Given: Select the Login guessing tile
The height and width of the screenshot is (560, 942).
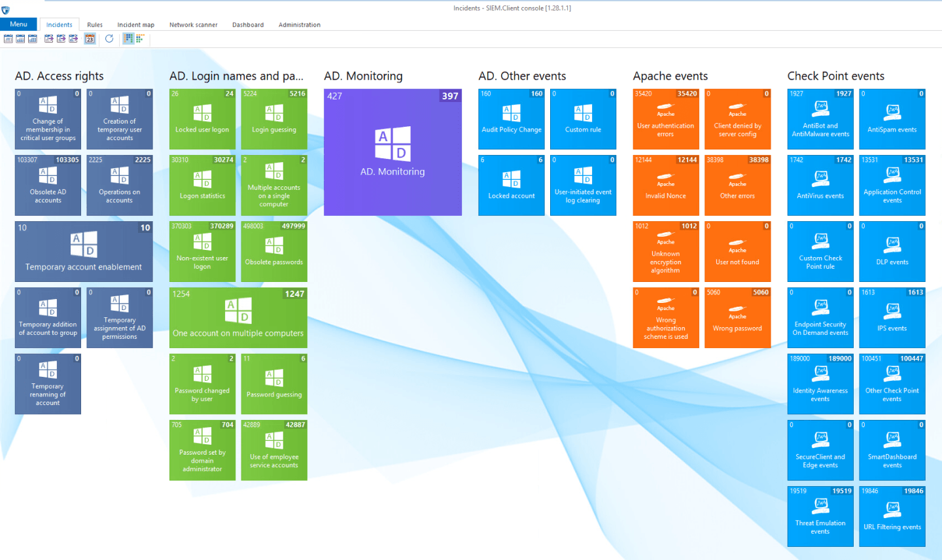Looking at the screenshot, I should point(274,119).
